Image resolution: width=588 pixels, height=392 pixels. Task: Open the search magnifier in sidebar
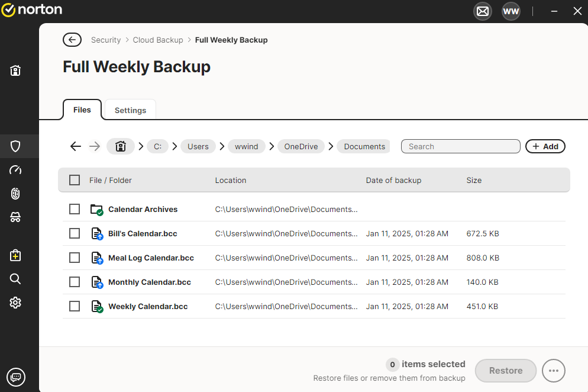(16, 279)
